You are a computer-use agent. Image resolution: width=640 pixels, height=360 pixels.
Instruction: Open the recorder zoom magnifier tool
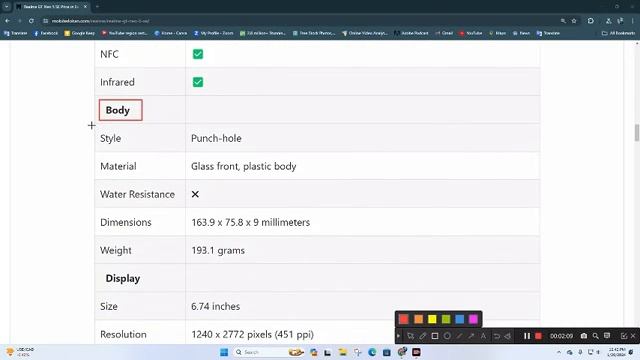[596, 336]
